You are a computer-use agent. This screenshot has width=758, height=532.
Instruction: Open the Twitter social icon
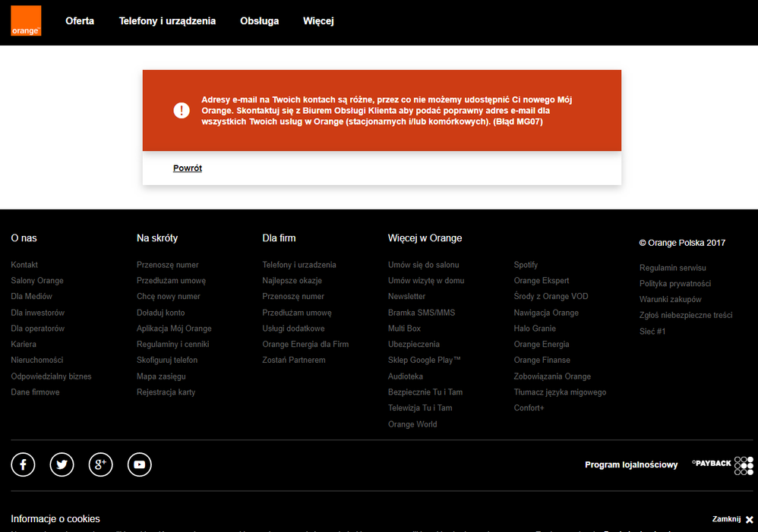tap(62, 464)
